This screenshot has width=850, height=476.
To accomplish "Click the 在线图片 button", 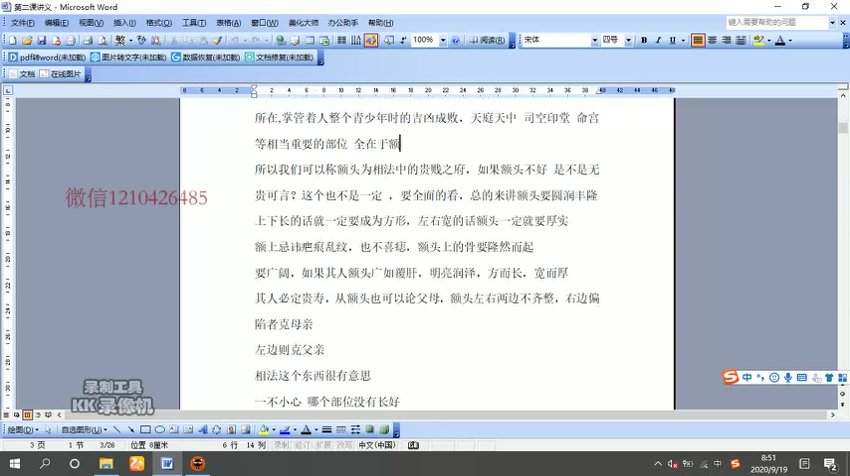I will tap(60, 74).
